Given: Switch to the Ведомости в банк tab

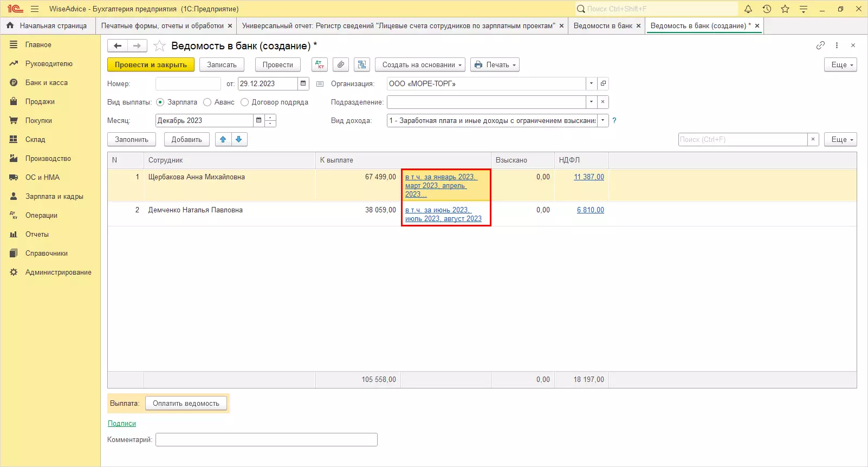Looking at the screenshot, I should click(603, 26).
